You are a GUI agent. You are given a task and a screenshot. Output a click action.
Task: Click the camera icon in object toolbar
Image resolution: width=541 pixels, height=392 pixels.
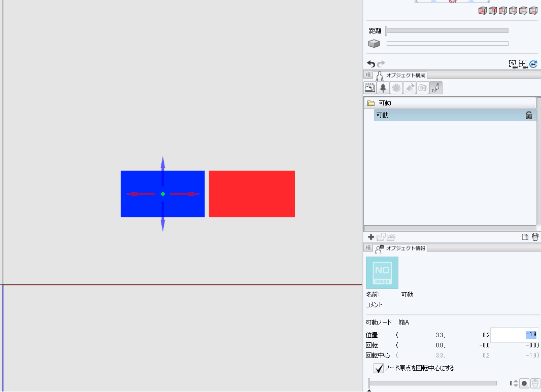click(x=423, y=88)
